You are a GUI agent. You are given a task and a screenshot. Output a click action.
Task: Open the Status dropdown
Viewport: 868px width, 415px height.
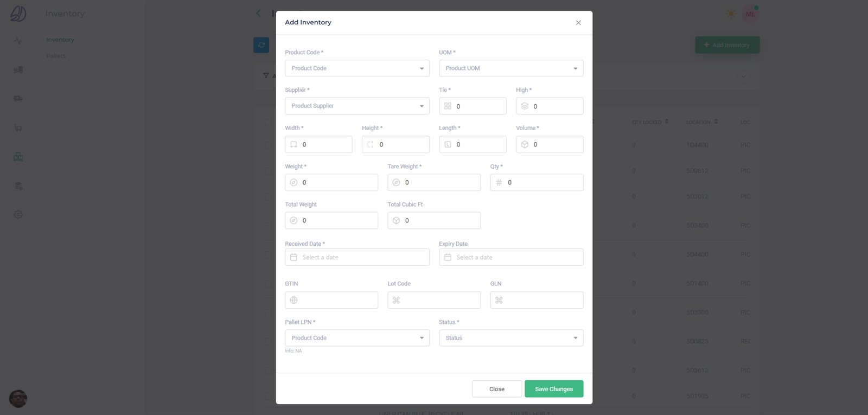click(x=511, y=338)
